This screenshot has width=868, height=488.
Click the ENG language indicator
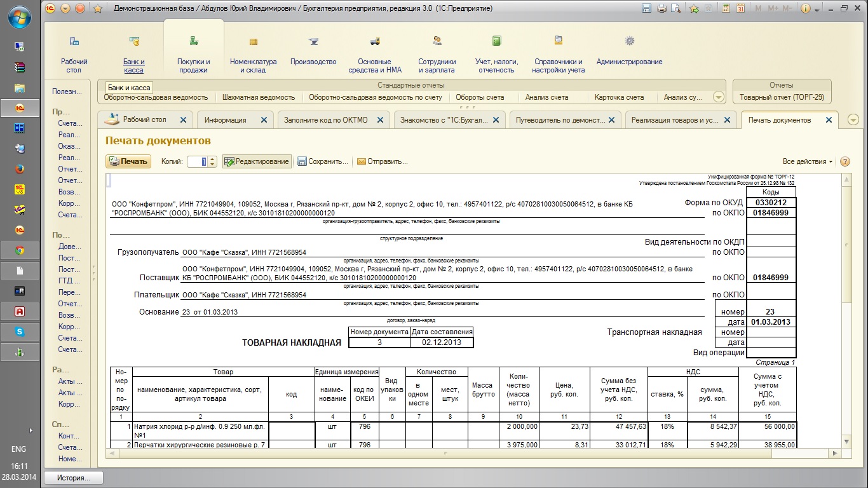(x=19, y=449)
